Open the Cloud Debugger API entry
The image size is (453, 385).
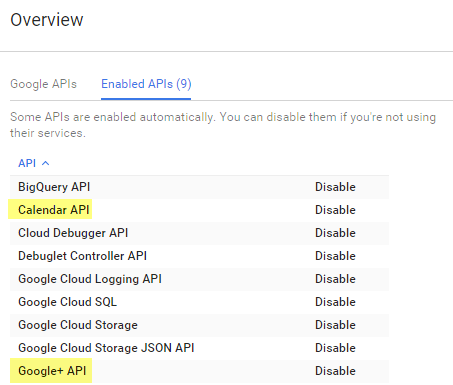pos(73,233)
